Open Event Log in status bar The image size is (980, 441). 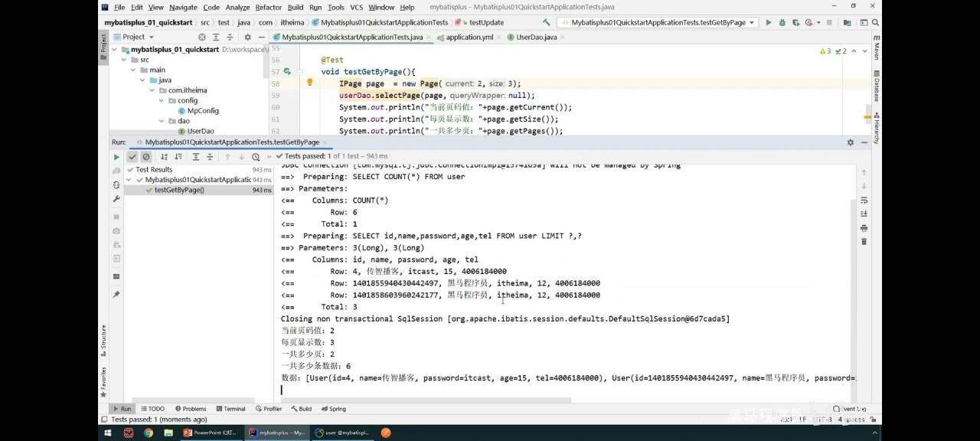tap(850, 409)
